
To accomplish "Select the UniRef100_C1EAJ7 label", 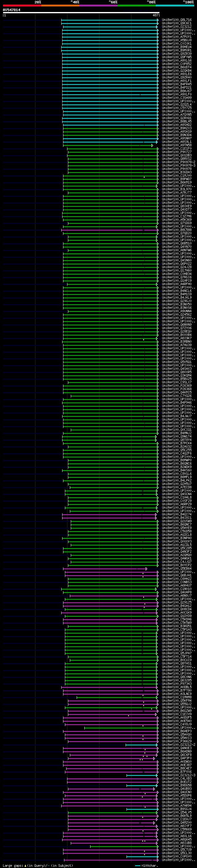I will coord(176,819).
